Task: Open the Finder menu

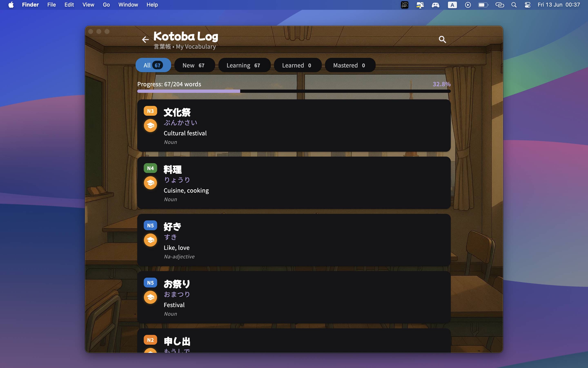Action: [x=30, y=5]
